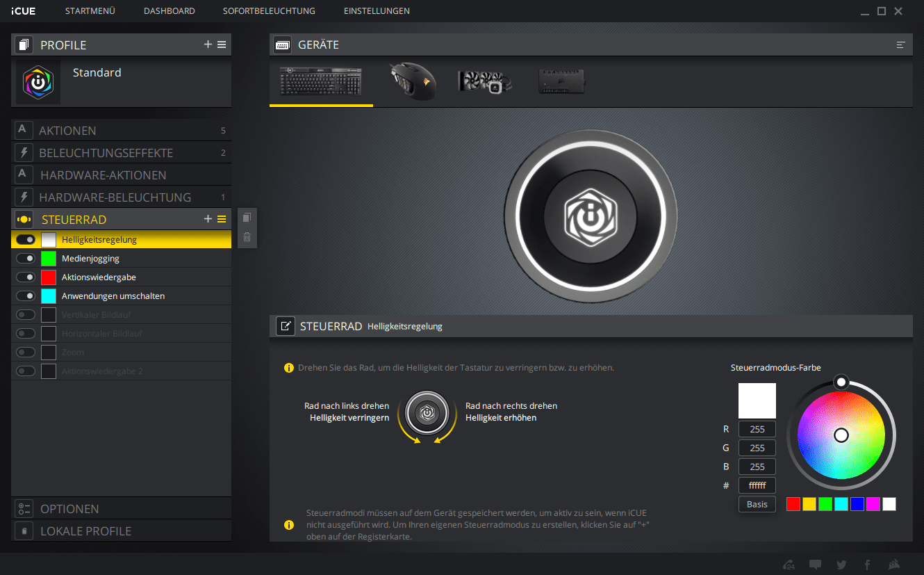Click the color wheel center handle

(x=841, y=435)
